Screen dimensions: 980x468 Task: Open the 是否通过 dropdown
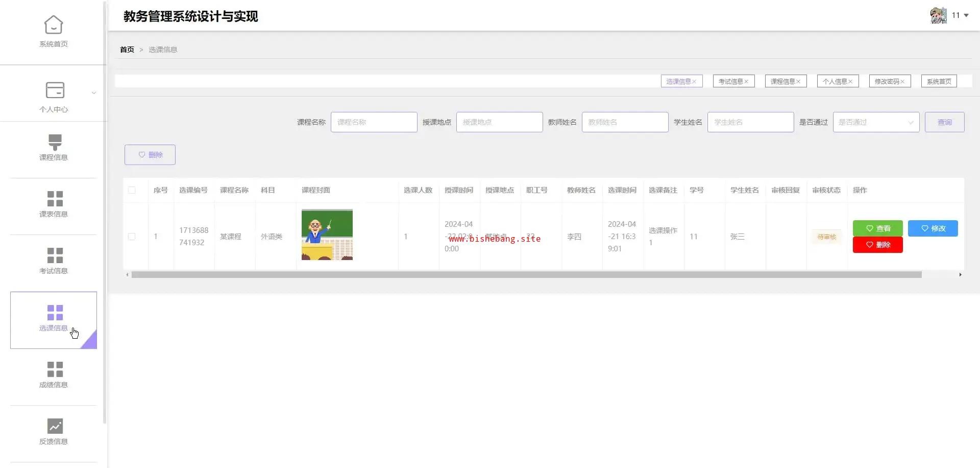click(876, 122)
